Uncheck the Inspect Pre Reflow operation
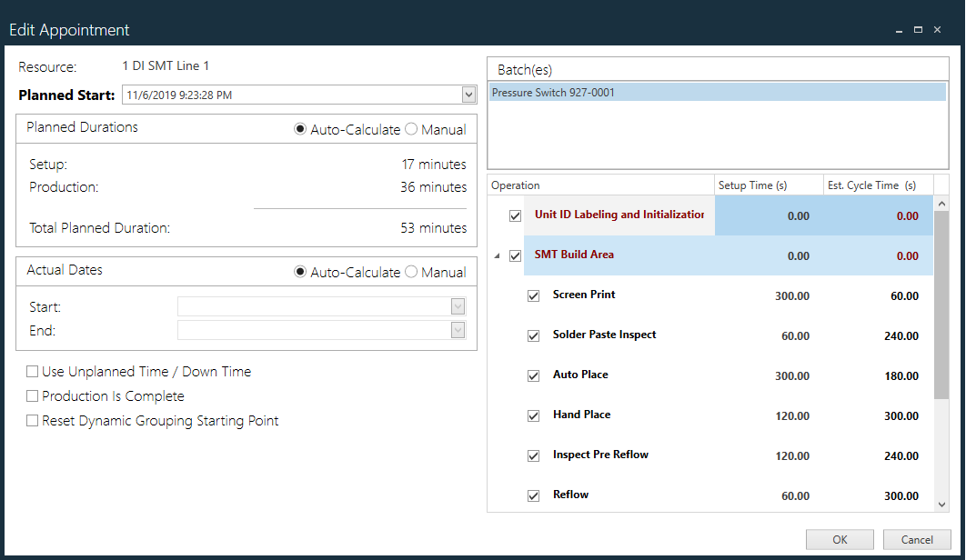Screen dimensions: 966x560 (x=533, y=455)
